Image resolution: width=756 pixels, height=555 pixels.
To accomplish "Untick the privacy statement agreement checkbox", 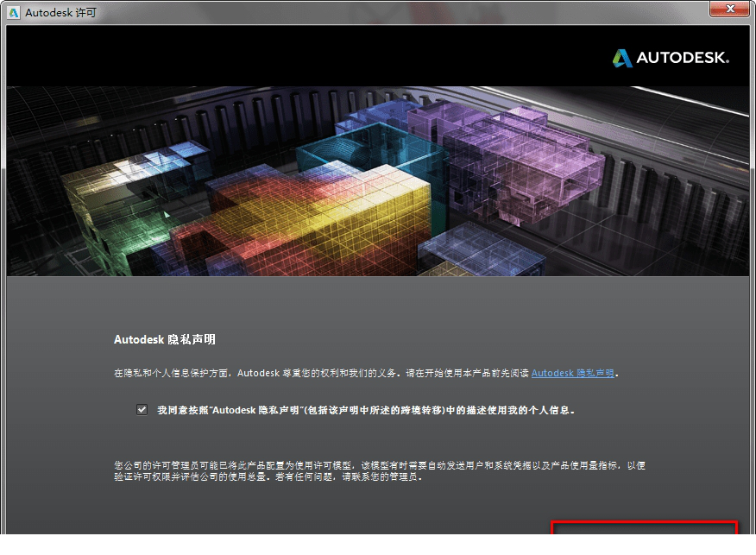I will click(142, 410).
